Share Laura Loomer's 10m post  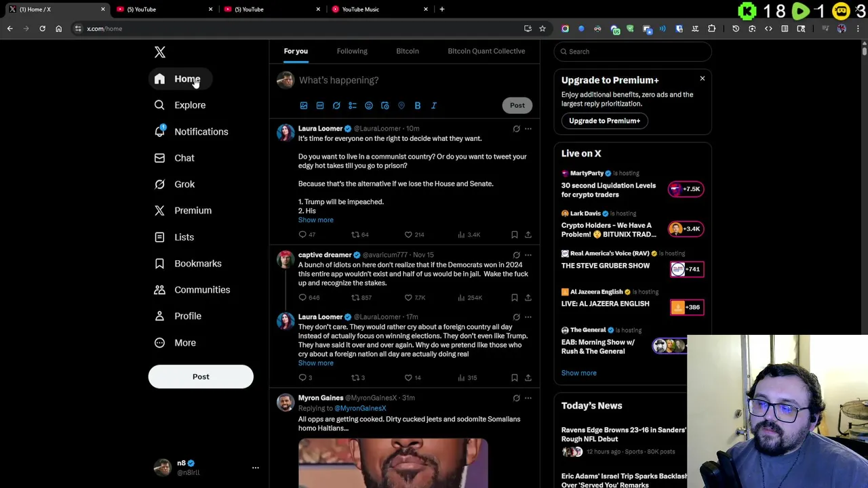[528, 235]
